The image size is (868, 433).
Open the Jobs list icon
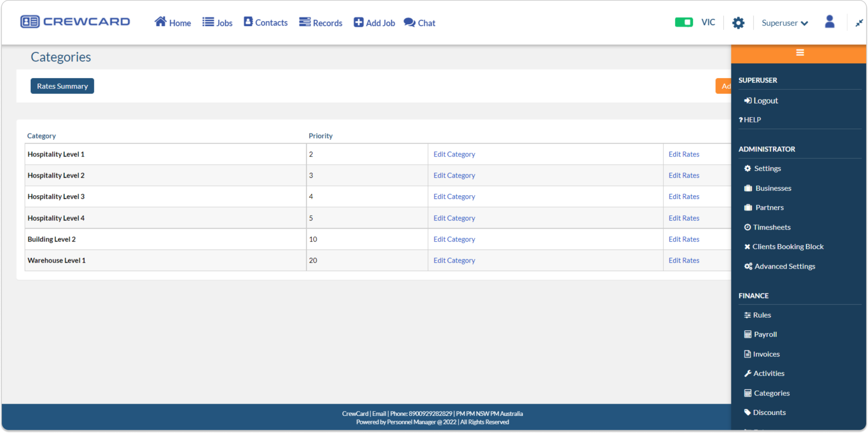[208, 21]
